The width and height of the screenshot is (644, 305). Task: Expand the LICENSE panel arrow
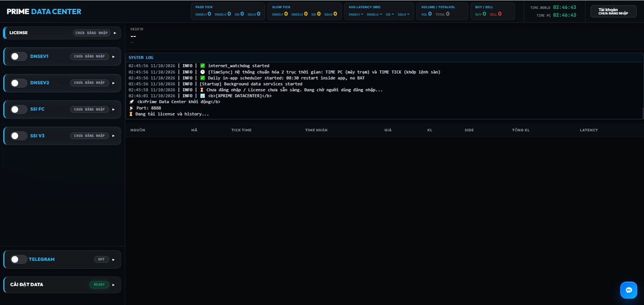(x=115, y=33)
